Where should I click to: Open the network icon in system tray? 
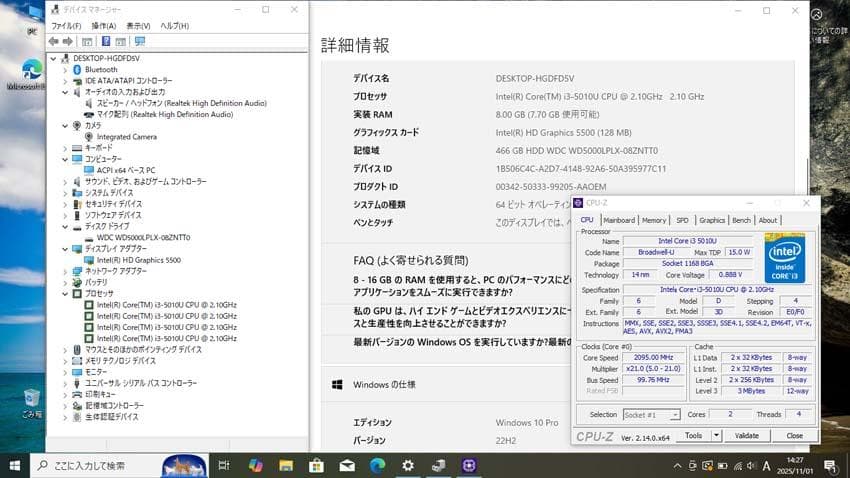pos(738,466)
